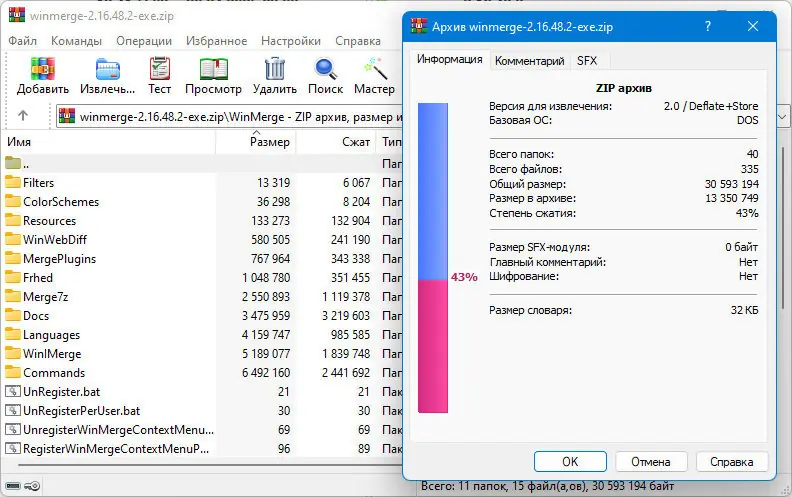792x497 pixels.
Task: Click the archive path address field
Action: 229,117
